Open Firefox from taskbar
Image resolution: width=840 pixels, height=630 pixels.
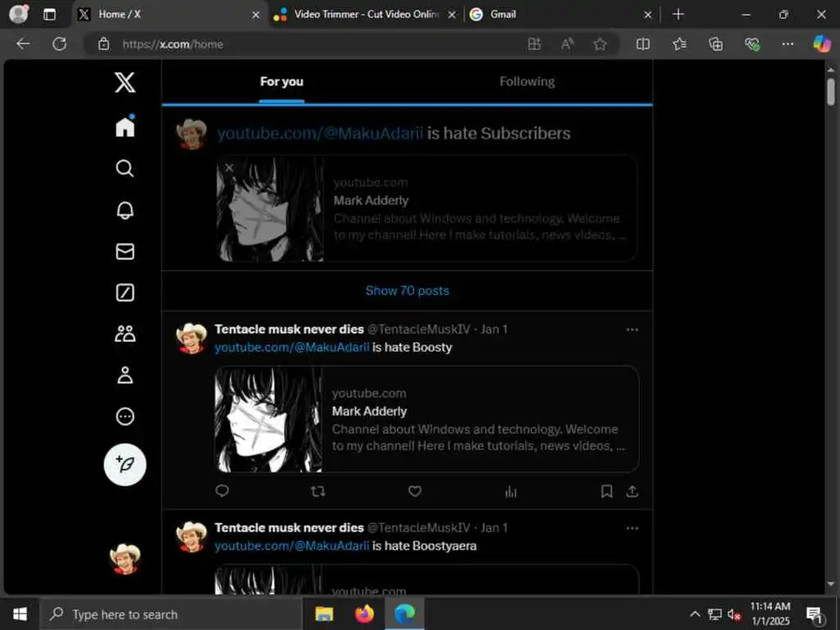[x=364, y=614]
